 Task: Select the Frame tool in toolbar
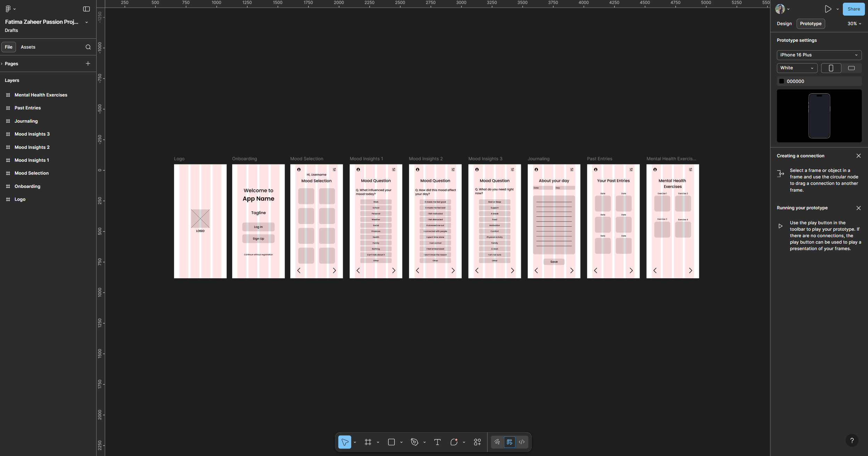pos(368,442)
